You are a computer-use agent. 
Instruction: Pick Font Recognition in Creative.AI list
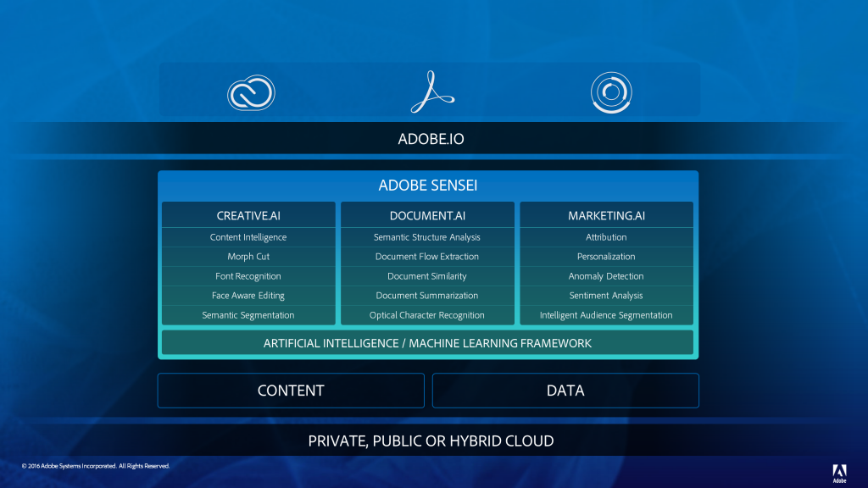248,276
